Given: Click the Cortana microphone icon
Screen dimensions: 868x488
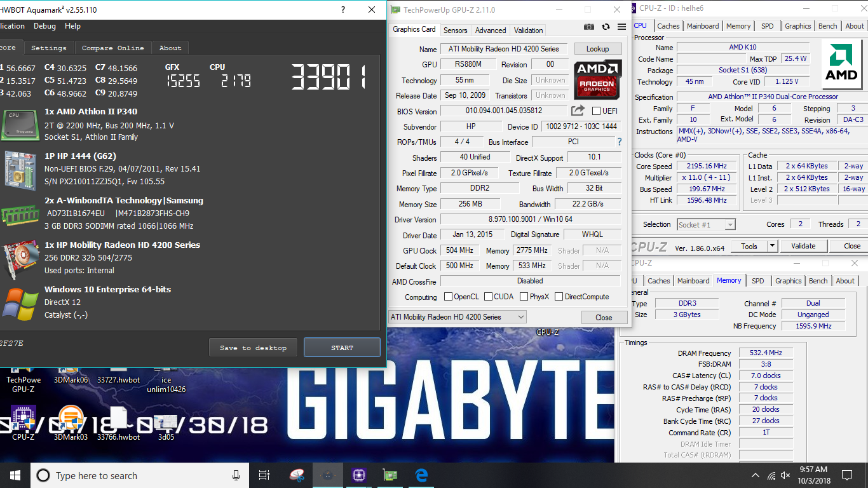Looking at the screenshot, I should [x=236, y=475].
